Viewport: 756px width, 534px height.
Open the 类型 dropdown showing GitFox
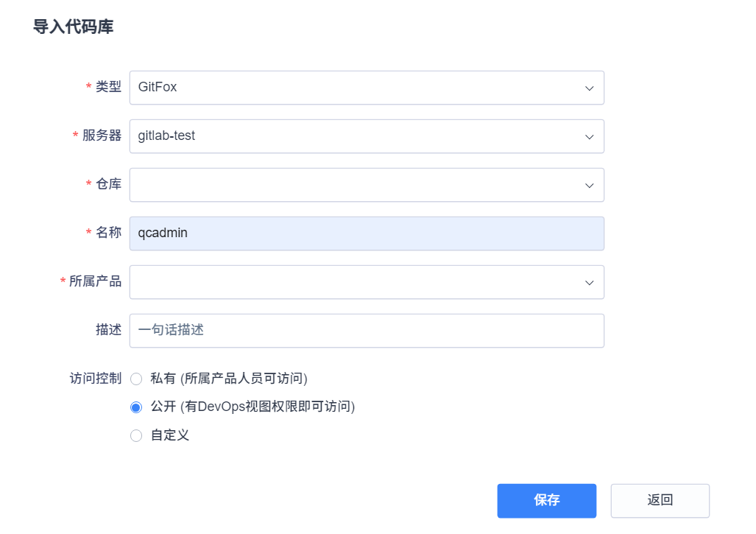pyautogui.click(x=353, y=88)
